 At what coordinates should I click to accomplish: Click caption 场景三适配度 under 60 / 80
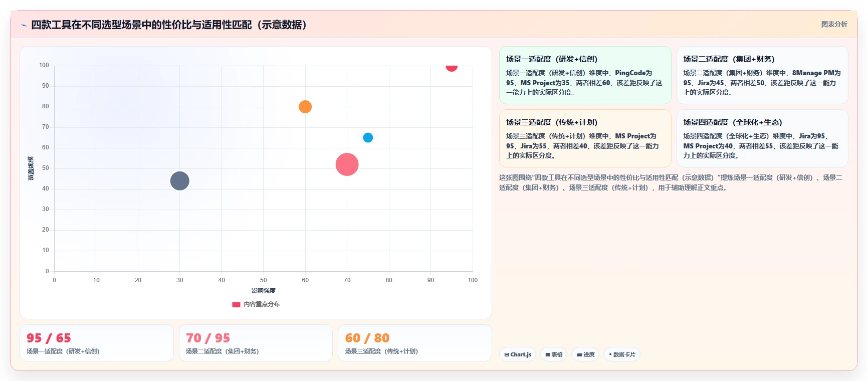pos(381,351)
